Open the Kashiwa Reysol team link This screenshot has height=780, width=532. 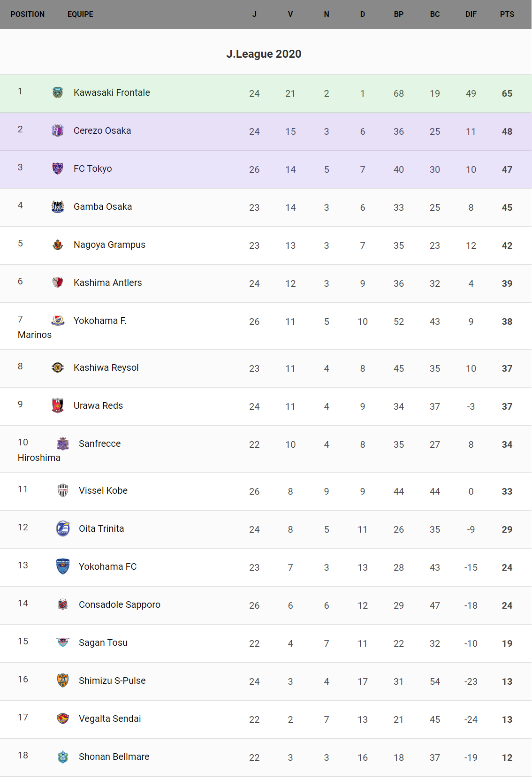(x=106, y=367)
